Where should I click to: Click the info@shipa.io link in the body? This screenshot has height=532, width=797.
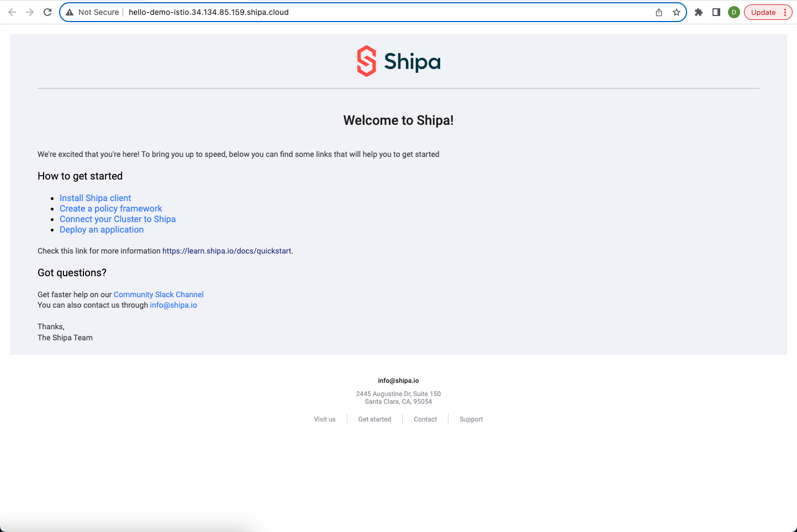coord(173,305)
